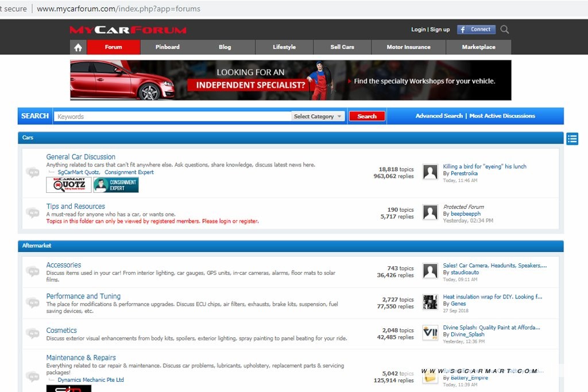
Task: Open the Consignment Expert badge image
Action: click(x=116, y=185)
